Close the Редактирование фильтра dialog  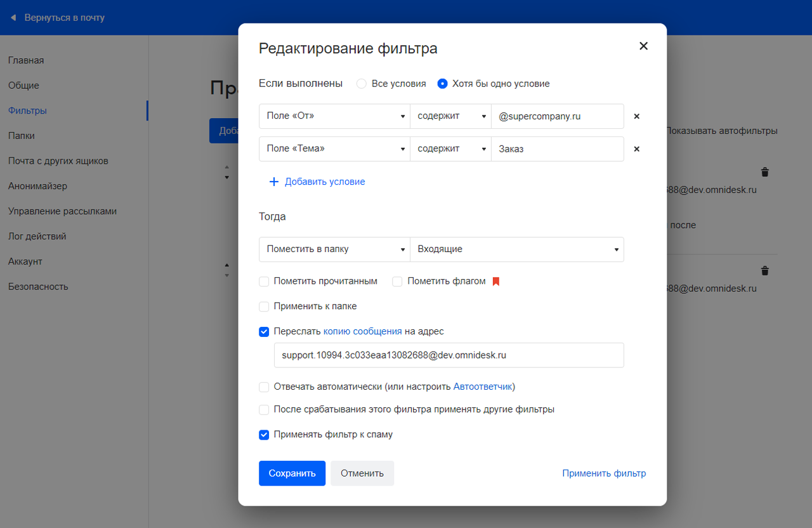tap(643, 46)
